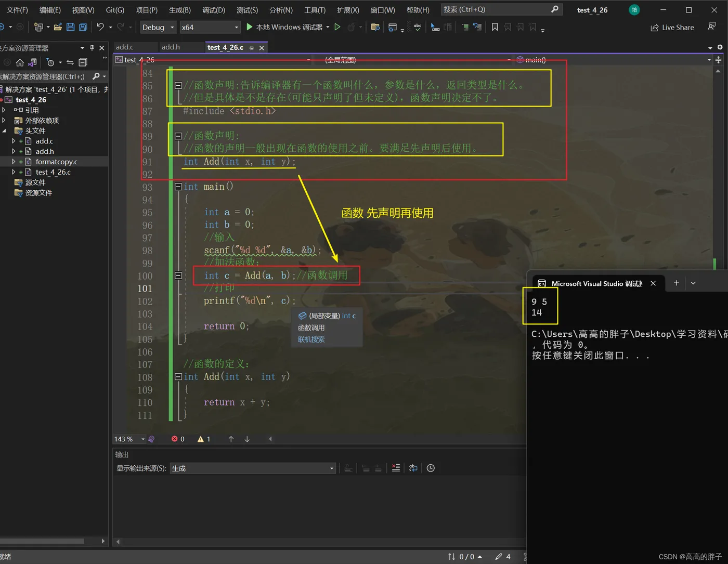
Task: Click the Save All toolbar icon
Action: [x=83, y=27]
